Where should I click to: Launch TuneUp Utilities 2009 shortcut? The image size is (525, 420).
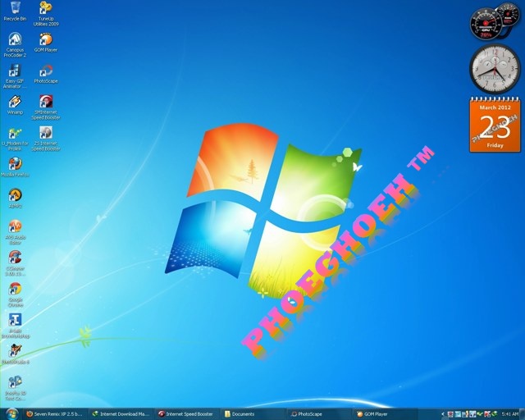pyautogui.click(x=46, y=14)
